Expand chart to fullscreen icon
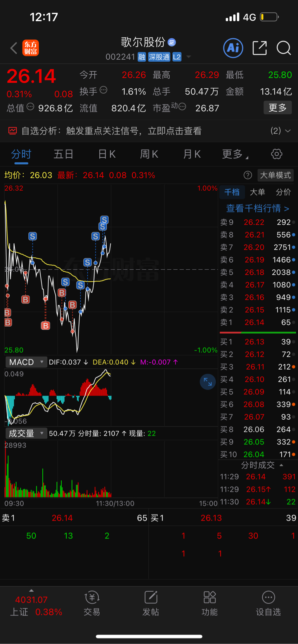The image size is (298, 644). (208, 382)
